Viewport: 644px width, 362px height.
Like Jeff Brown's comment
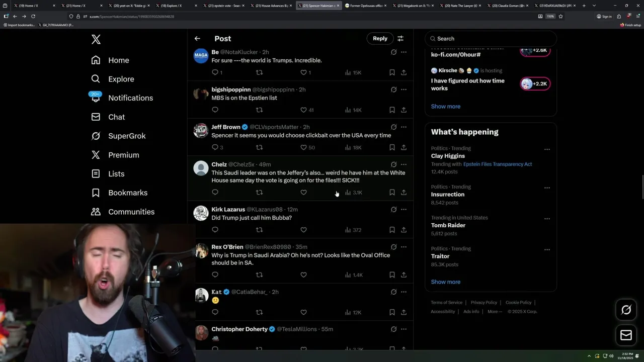click(x=303, y=147)
